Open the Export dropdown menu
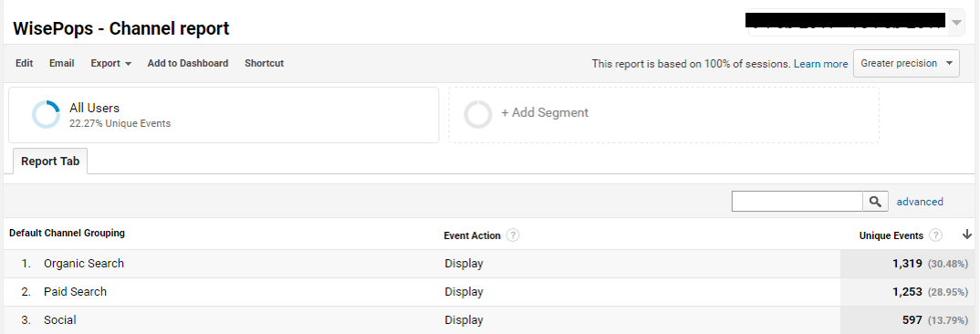This screenshot has width=980, height=334. [x=110, y=63]
